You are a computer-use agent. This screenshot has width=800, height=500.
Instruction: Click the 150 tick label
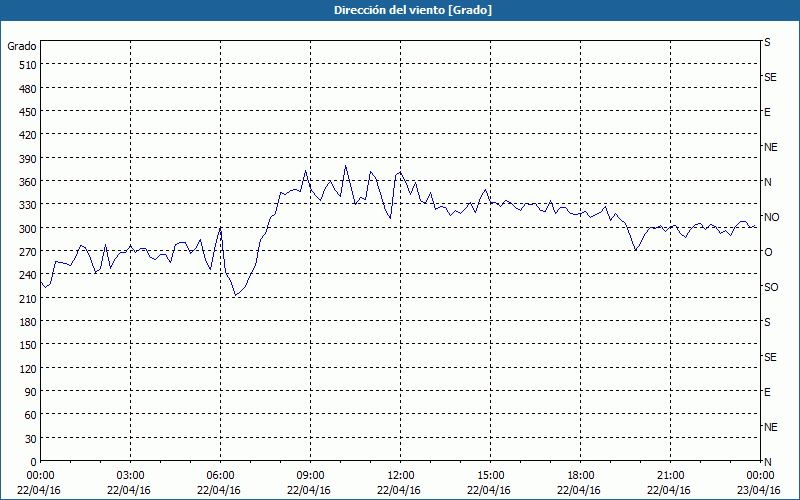pos(29,345)
